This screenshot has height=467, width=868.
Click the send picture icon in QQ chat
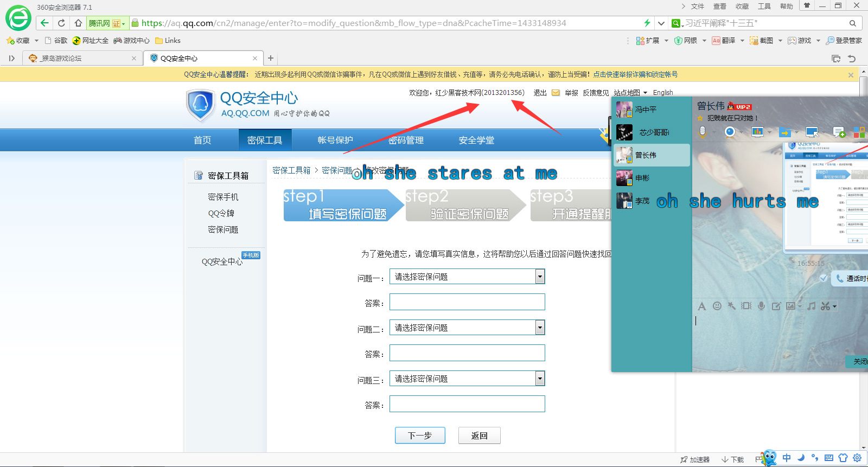tap(790, 306)
